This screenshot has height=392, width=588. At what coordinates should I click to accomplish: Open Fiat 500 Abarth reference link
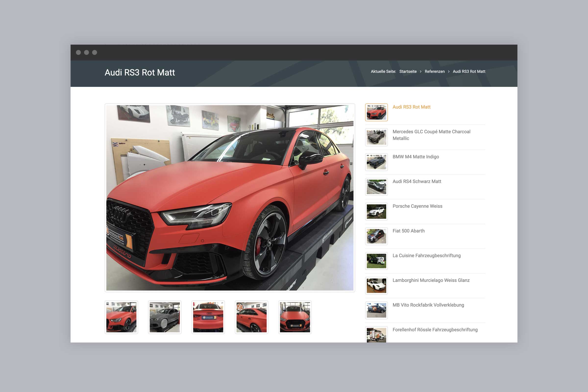click(408, 231)
